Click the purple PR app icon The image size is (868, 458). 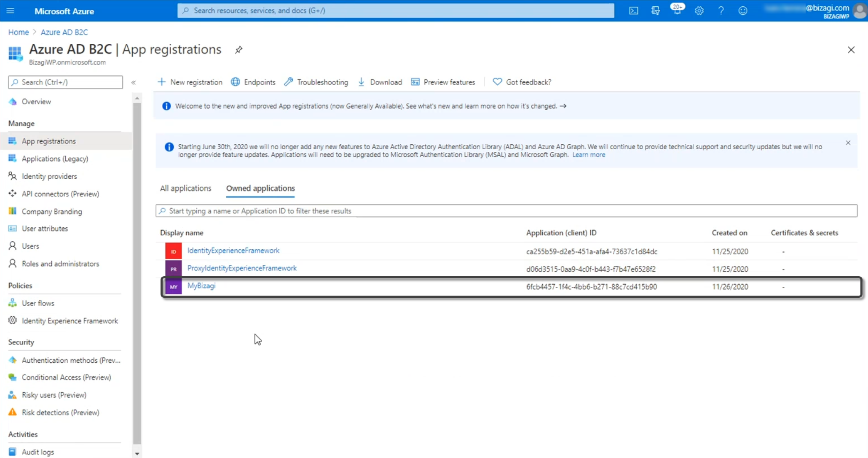coord(173,269)
